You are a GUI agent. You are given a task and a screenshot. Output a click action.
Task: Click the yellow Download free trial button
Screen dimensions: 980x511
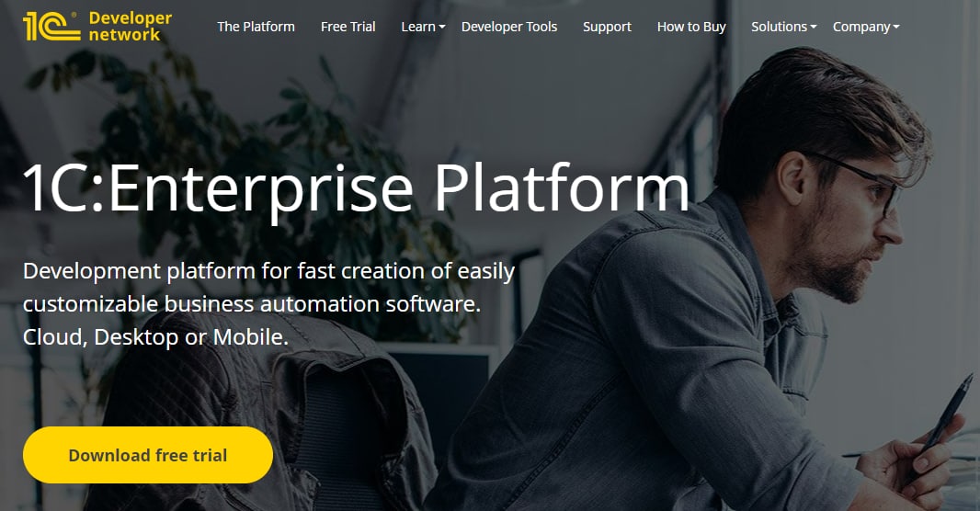click(148, 455)
